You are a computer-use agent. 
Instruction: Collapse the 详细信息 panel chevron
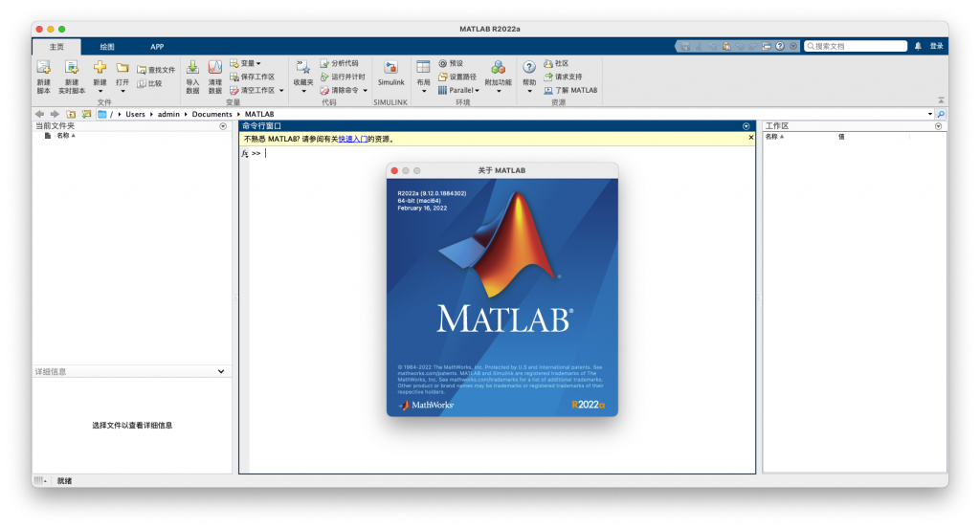click(221, 371)
